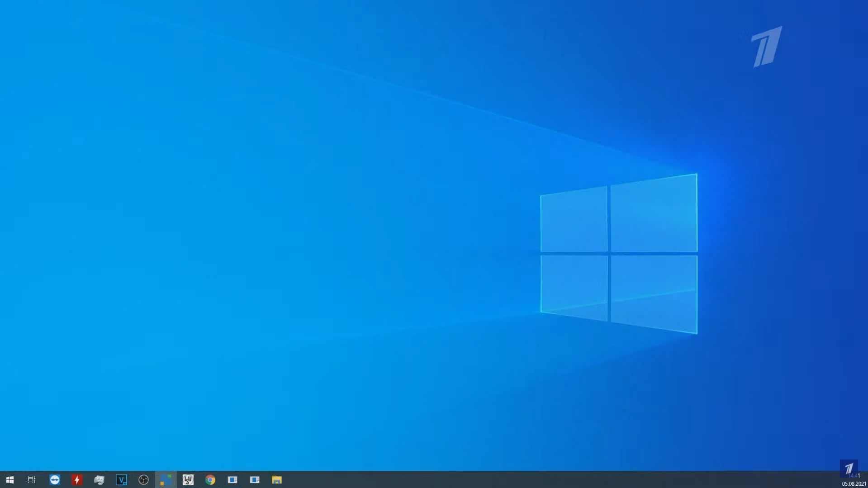Image resolution: width=868 pixels, height=488 pixels.
Task: Open File Explorer from the taskbar
Action: click(x=277, y=479)
